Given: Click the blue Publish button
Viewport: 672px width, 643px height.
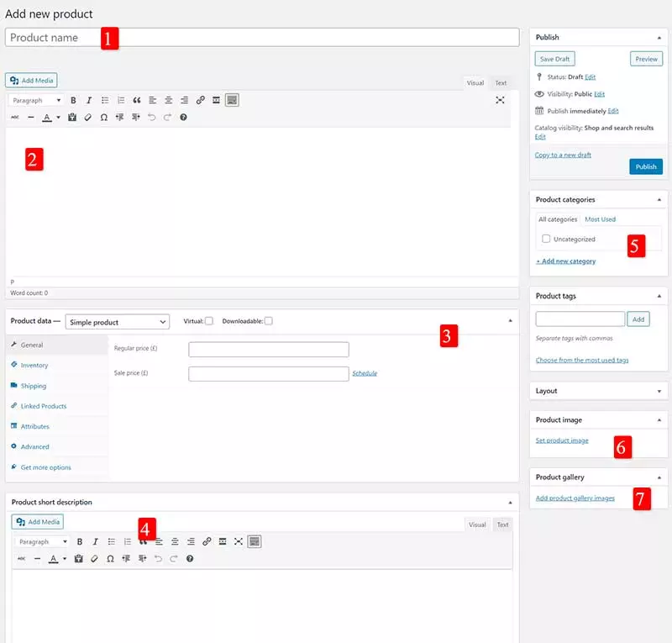Looking at the screenshot, I should (646, 166).
